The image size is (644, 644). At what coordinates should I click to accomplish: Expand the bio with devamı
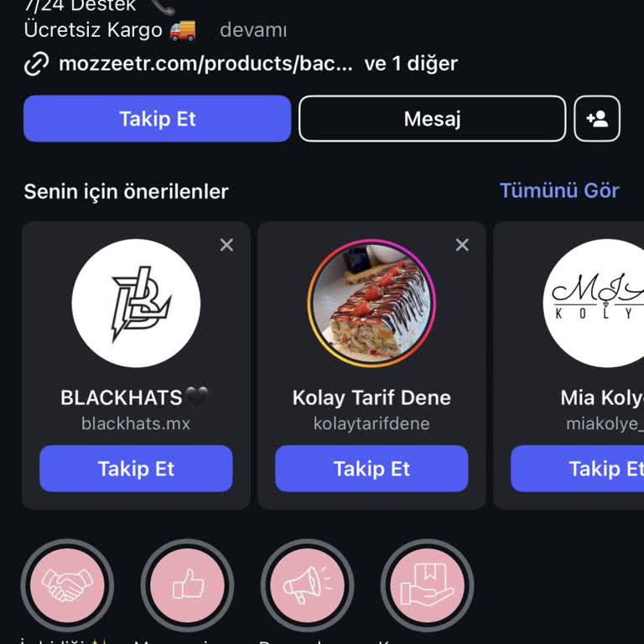tap(253, 30)
